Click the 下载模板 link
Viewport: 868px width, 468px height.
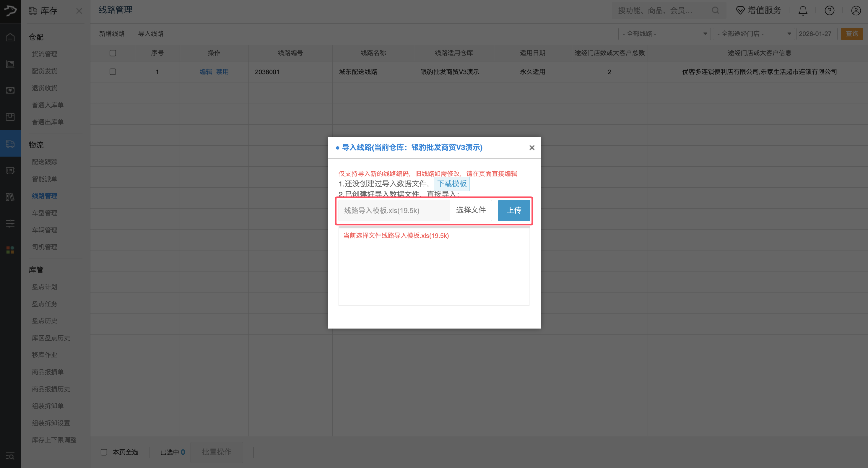tap(451, 184)
